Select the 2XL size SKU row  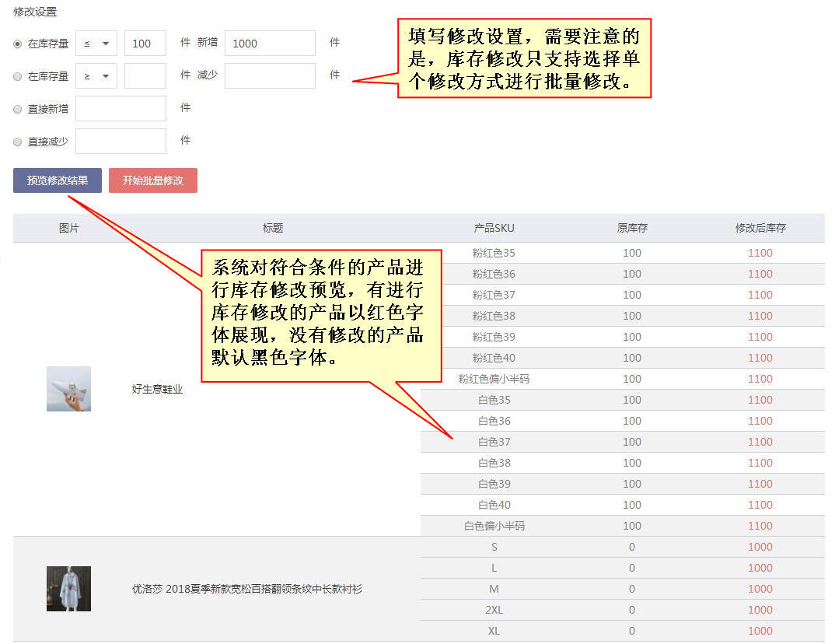click(x=623, y=610)
